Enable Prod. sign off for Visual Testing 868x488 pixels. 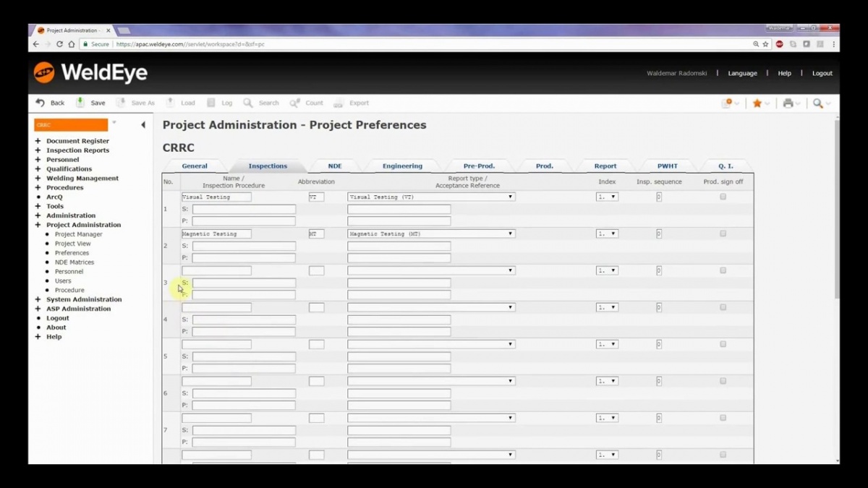coord(723,197)
